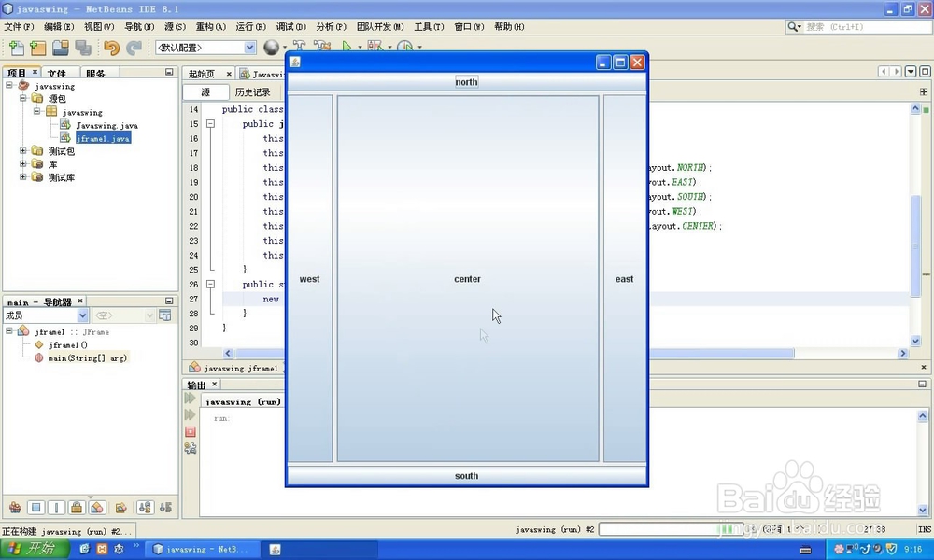Screen dimensions: 934x560
Task: Click the top Rerun icon in Output
Action: 190,399
